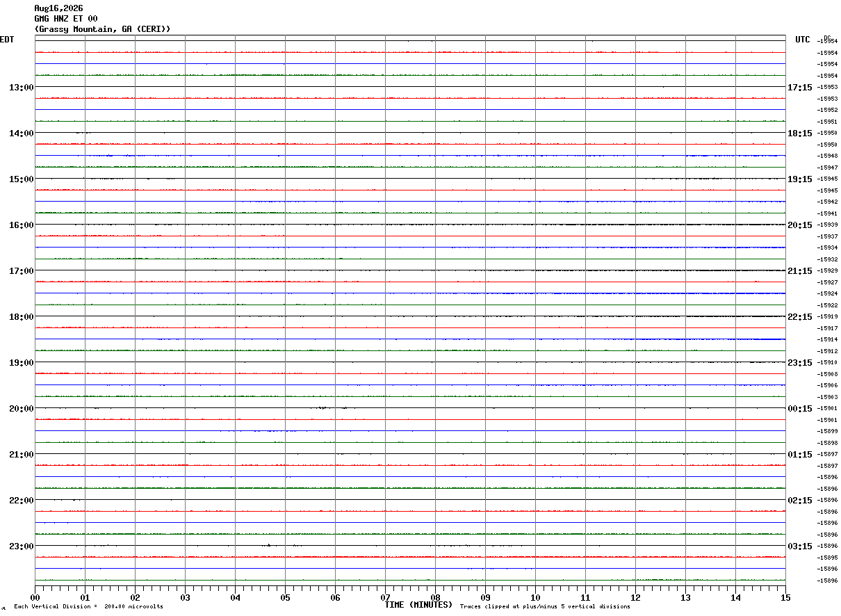Click the Grassy Mountain, GA (CERI) title
Screen dimensions: 841x616
(x=102, y=29)
